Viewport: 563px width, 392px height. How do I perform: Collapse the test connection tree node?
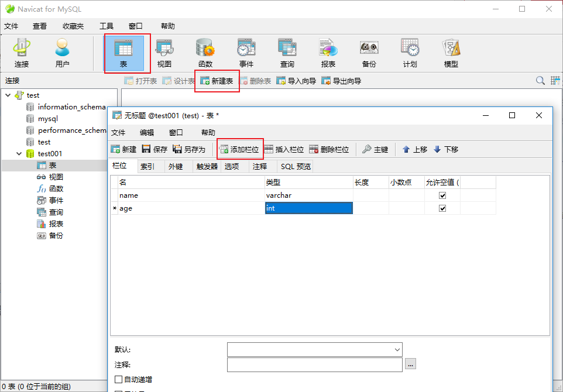click(8, 95)
